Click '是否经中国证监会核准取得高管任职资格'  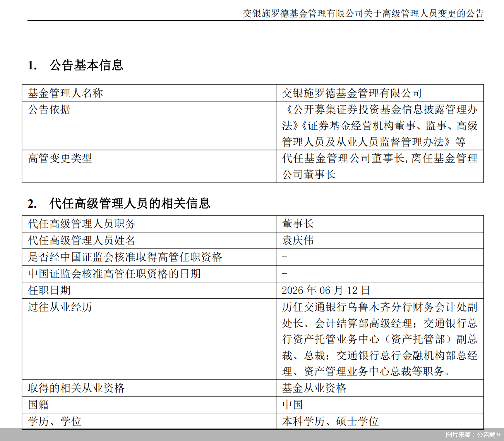[125, 257]
